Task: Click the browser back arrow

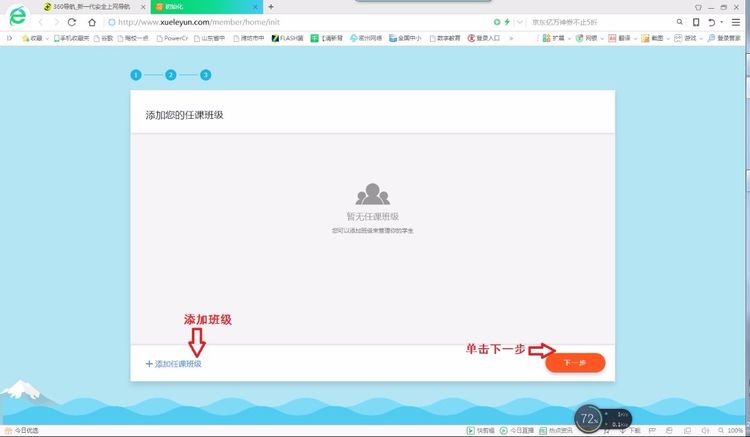Action: tap(41, 22)
